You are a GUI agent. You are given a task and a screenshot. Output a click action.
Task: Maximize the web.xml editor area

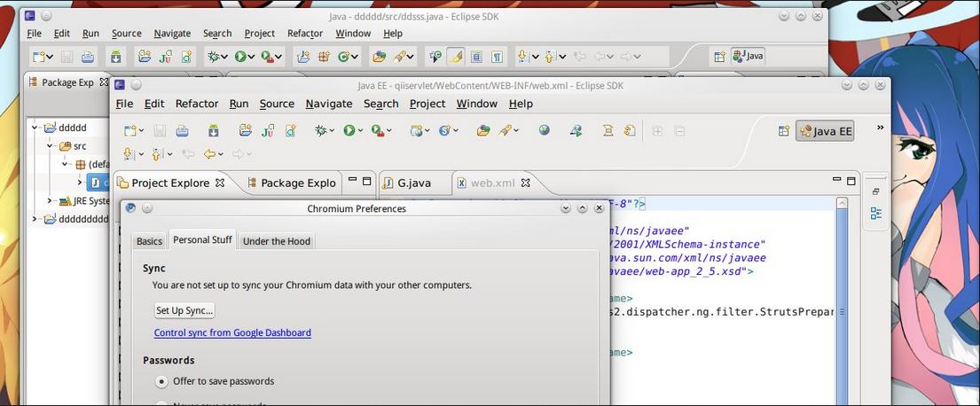(x=851, y=181)
